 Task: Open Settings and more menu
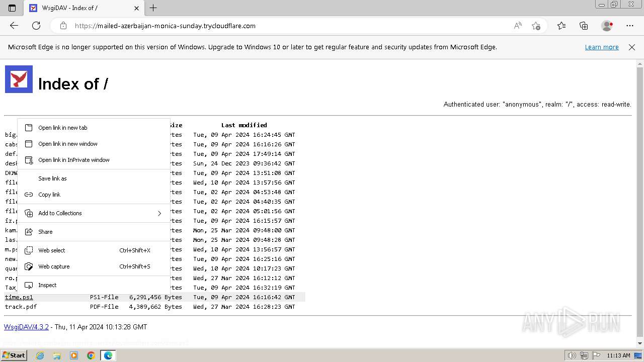630,26
